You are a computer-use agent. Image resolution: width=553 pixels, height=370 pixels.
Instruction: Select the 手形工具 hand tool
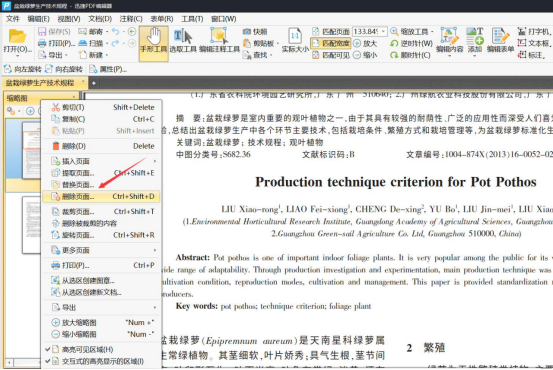[x=153, y=43]
